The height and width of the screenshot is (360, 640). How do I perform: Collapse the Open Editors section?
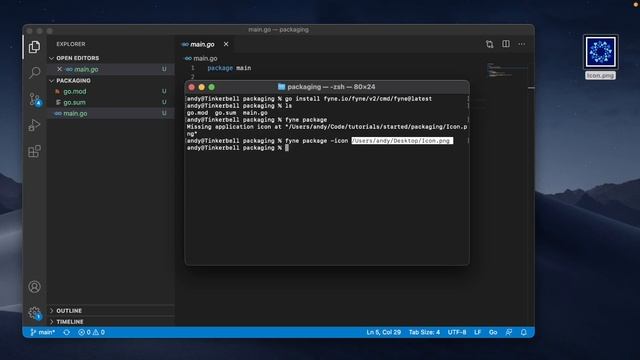(x=78, y=58)
